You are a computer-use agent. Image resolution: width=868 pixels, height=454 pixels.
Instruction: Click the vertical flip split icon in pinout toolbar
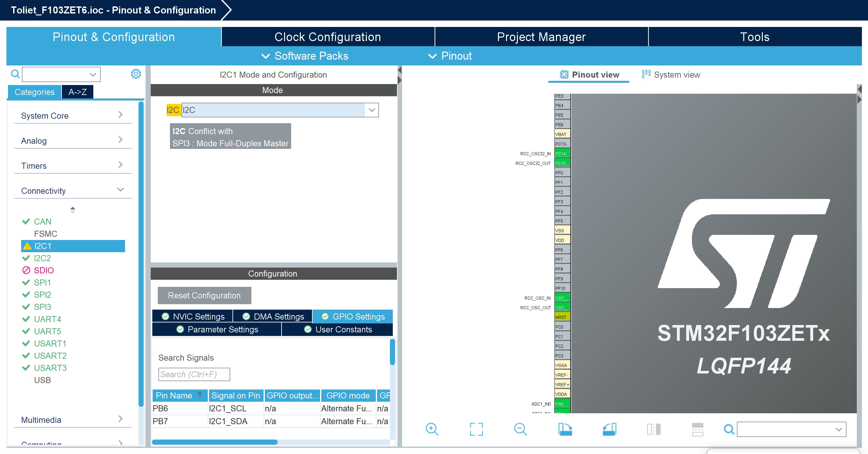point(654,429)
